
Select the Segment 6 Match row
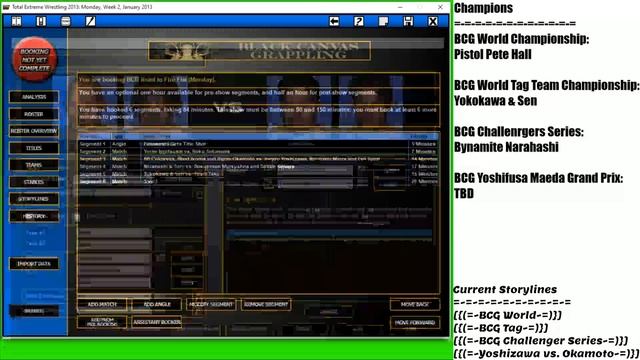pyautogui.click(x=258, y=181)
